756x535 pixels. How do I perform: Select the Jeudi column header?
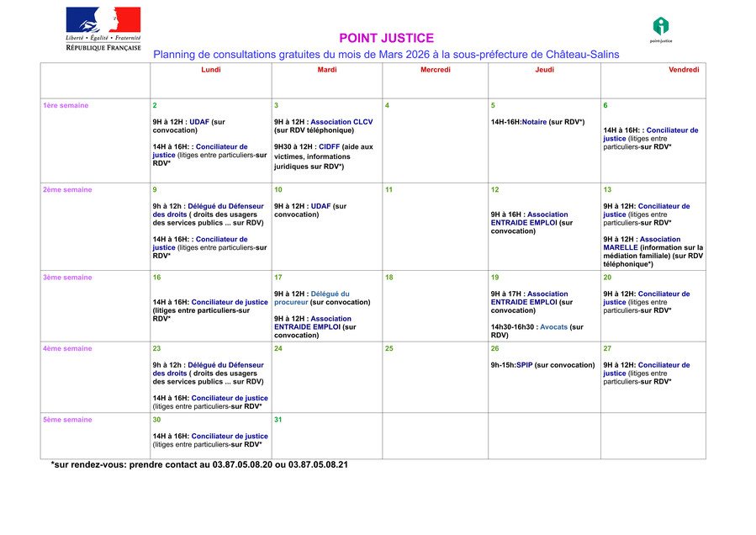(545, 70)
